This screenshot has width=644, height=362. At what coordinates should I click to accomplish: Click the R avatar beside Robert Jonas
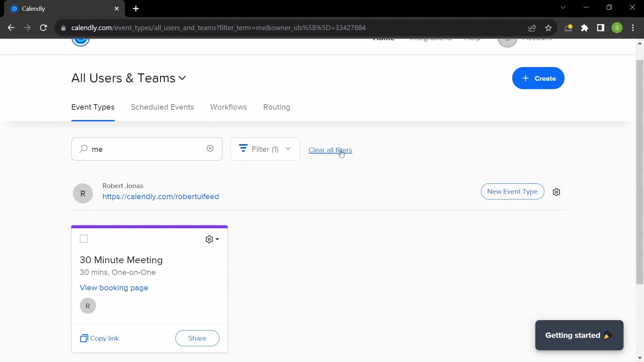click(83, 193)
